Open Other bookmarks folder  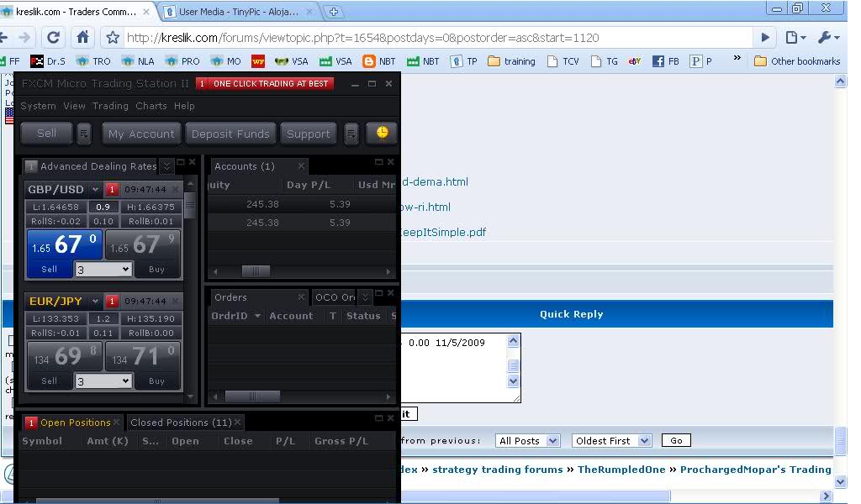[x=798, y=61]
